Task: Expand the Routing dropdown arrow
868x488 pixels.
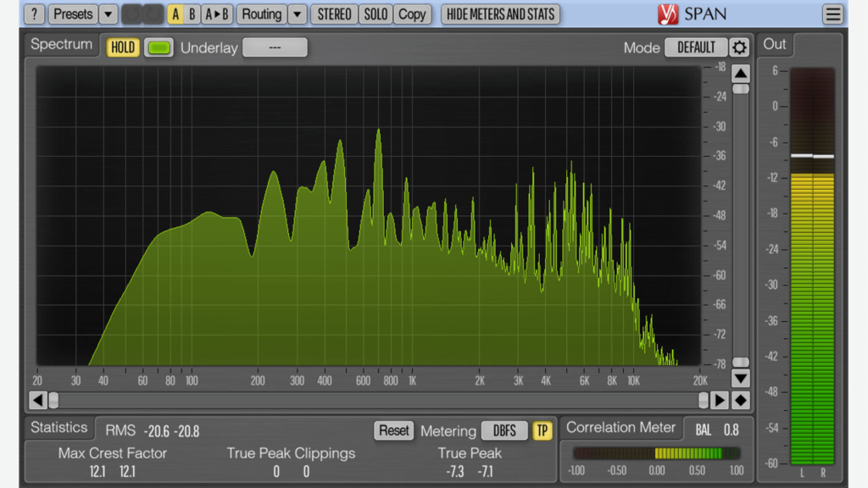Action: click(x=298, y=14)
